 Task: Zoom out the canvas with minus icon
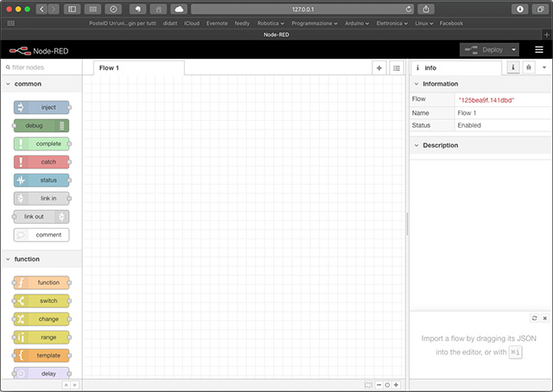(378, 384)
